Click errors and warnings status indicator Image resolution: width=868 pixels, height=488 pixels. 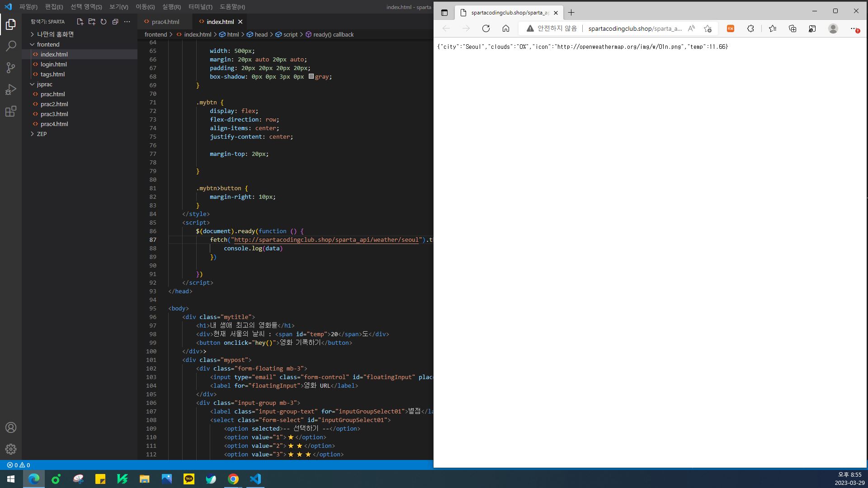(x=19, y=465)
